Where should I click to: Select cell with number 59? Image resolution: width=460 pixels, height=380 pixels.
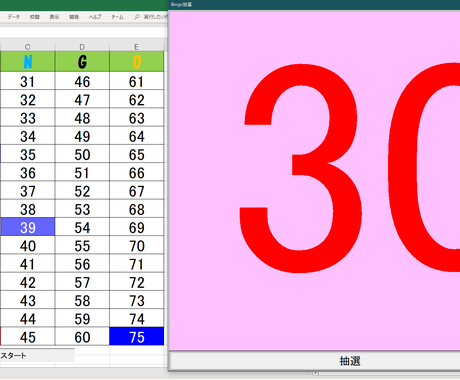coord(82,319)
